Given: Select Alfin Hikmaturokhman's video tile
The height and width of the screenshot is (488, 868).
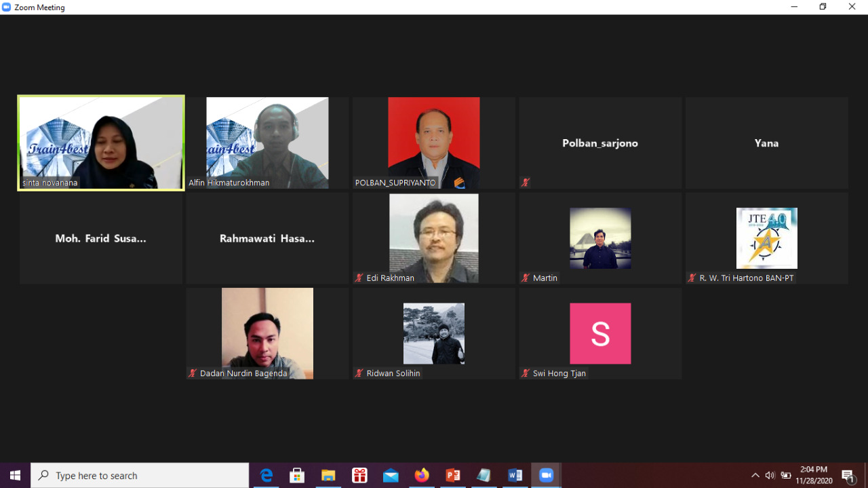Looking at the screenshot, I should click(x=267, y=143).
